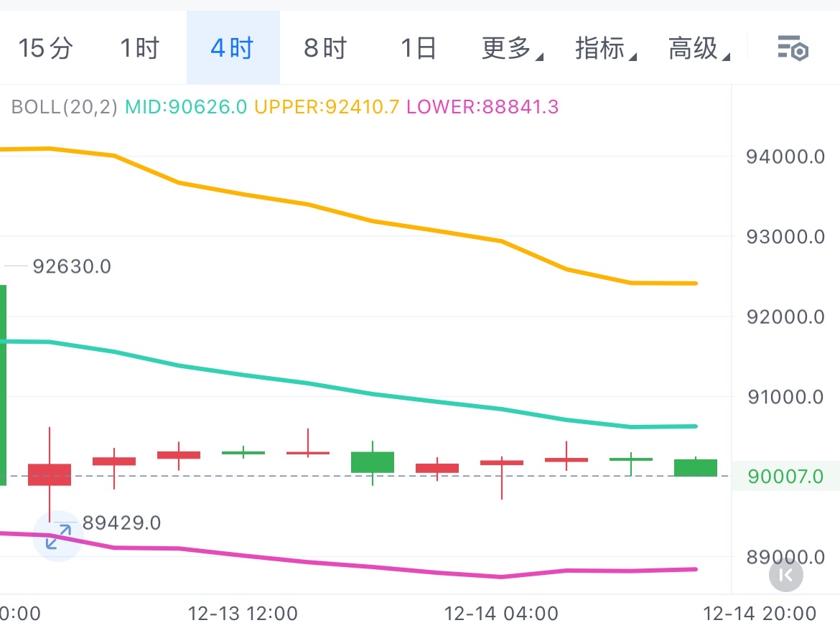Choose the 1日 timeframe tab

[x=418, y=49]
